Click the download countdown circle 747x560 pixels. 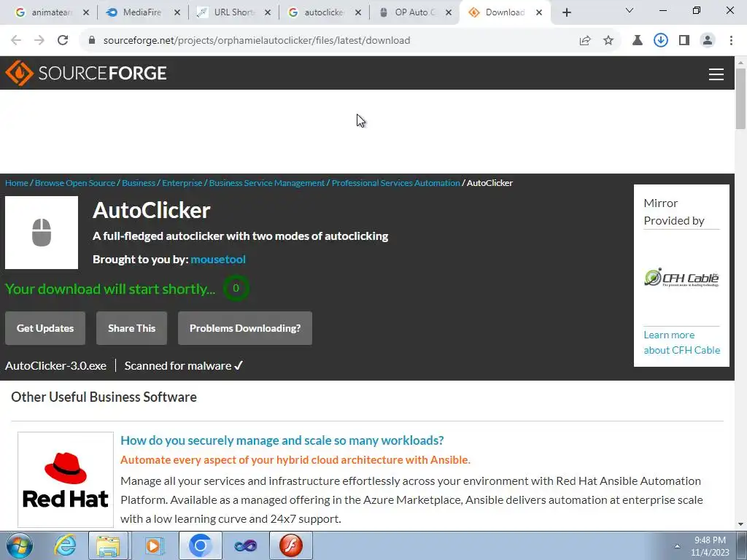tap(236, 288)
